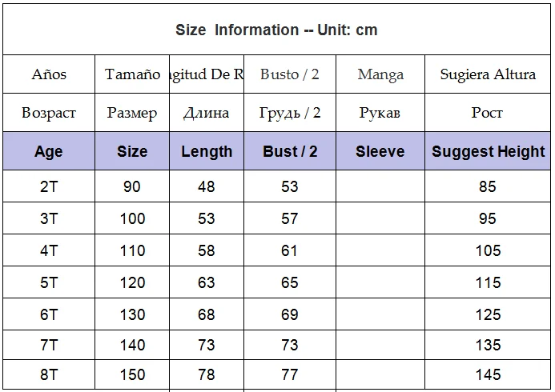Viewport: 555px width, 392px height.
Task: Click the Size Information title cell
Action: [x=276, y=30]
